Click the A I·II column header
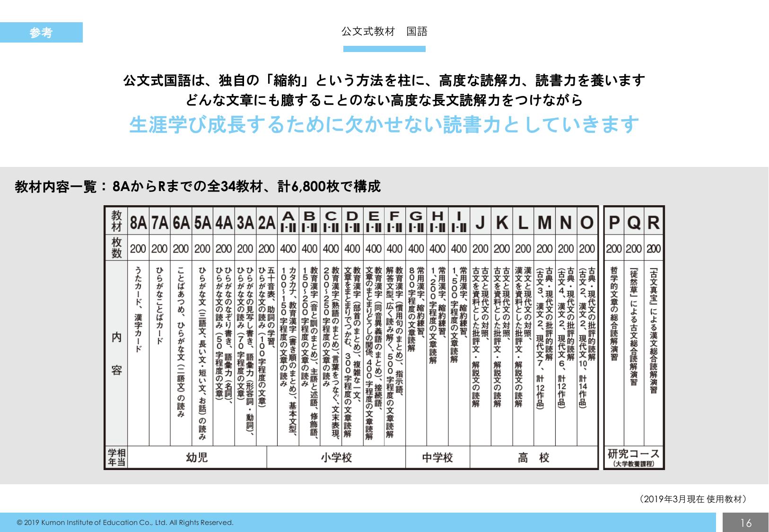 coord(288,222)
